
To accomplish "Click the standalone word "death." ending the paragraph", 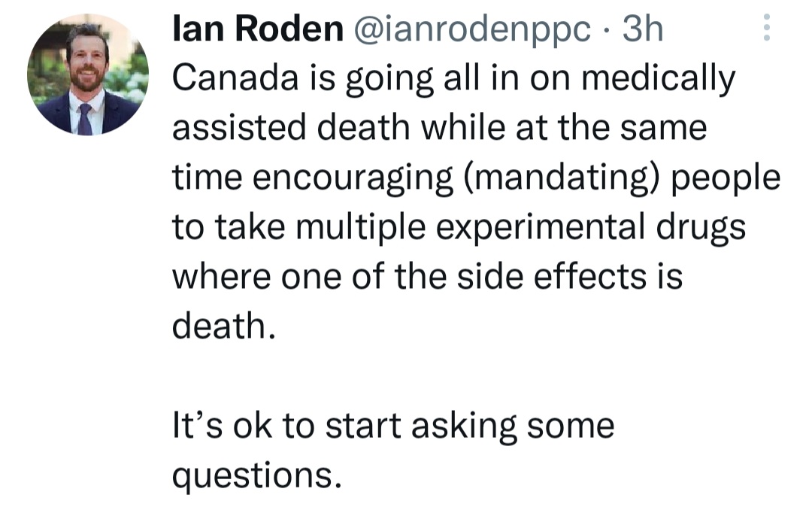I will coord(224,326).
